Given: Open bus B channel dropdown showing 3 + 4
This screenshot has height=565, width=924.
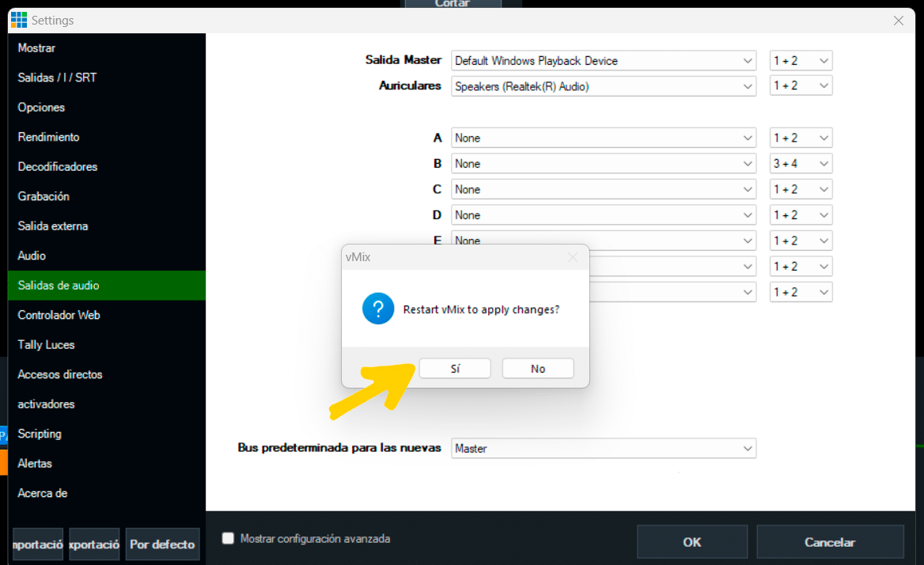Looking at the screenshot, I should pyautogui.click(x=801, y=164).
